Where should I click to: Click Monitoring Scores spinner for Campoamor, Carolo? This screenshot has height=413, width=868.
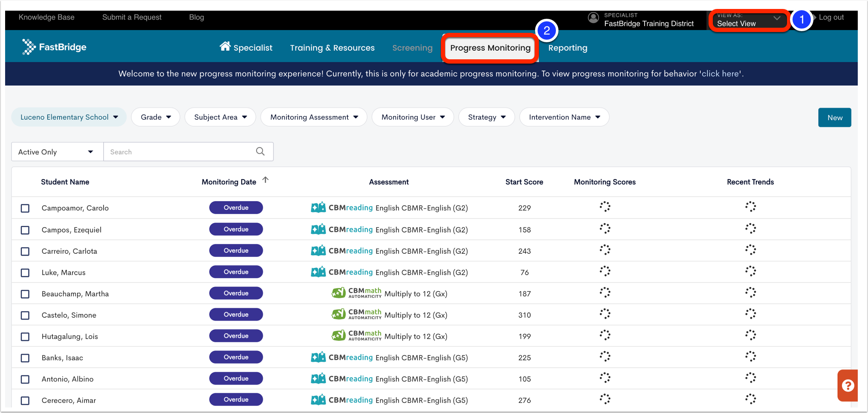point(605,207)
